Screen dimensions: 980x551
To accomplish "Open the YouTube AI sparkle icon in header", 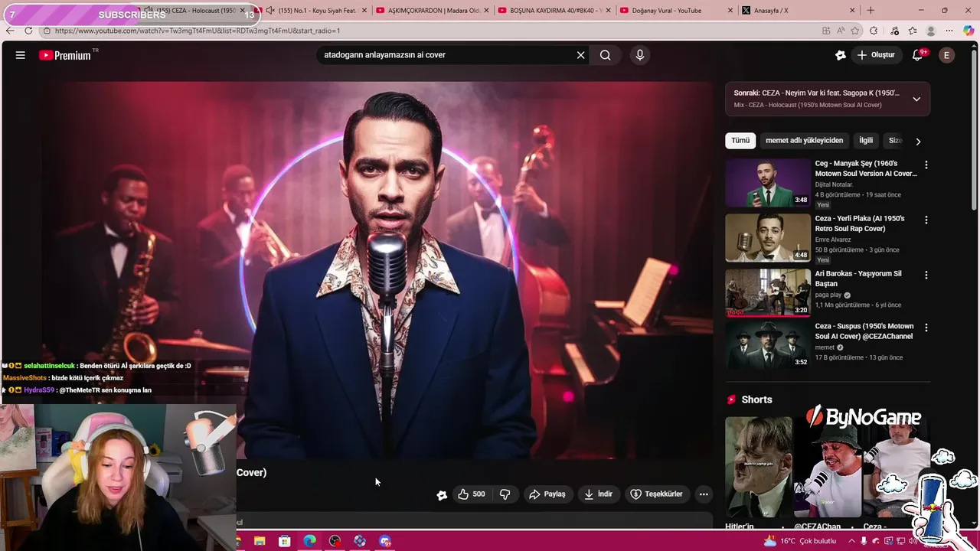I will coord(840,55).
